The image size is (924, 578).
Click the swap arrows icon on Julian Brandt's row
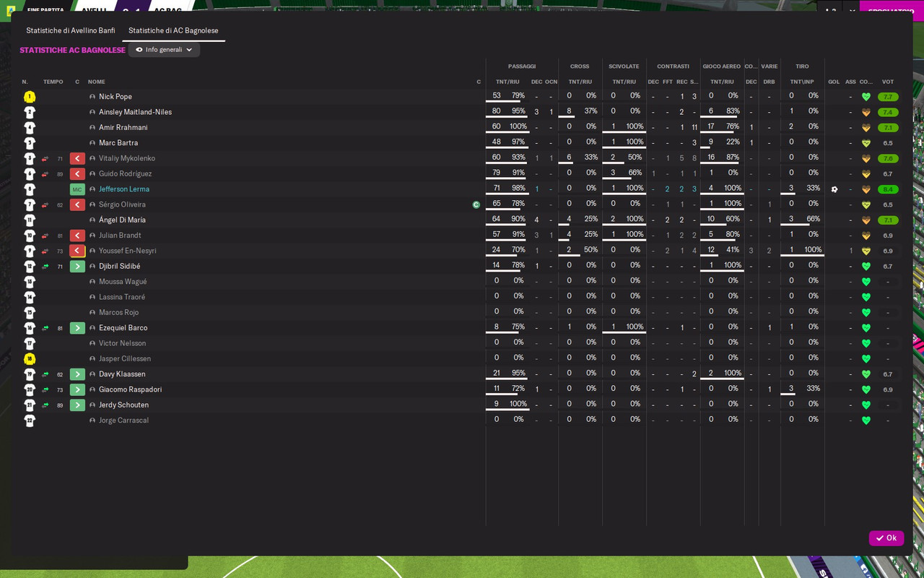coord(45,236)
